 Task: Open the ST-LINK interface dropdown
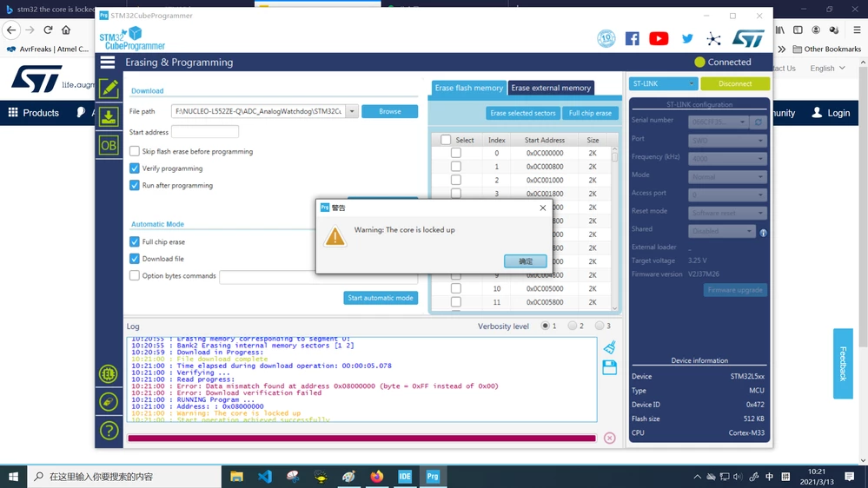coord(663,83)
